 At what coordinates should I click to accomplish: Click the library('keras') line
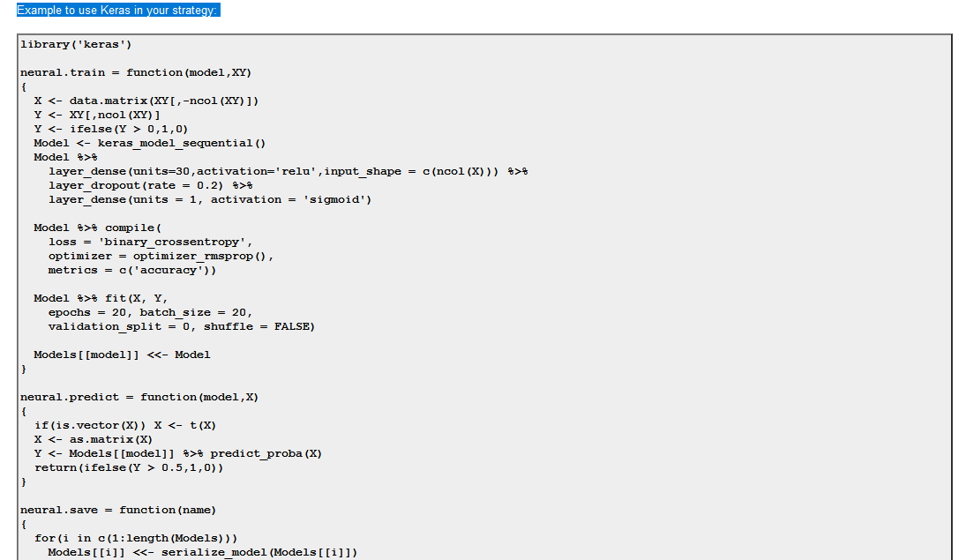click(77, 44)
